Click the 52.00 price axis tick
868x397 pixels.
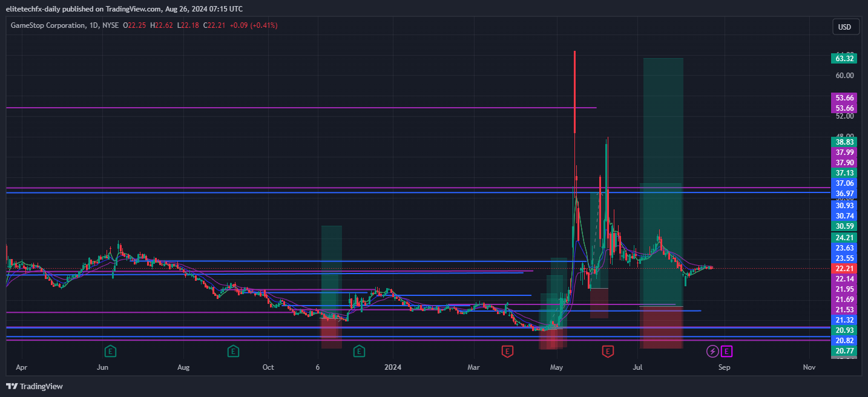click(844, 116)
